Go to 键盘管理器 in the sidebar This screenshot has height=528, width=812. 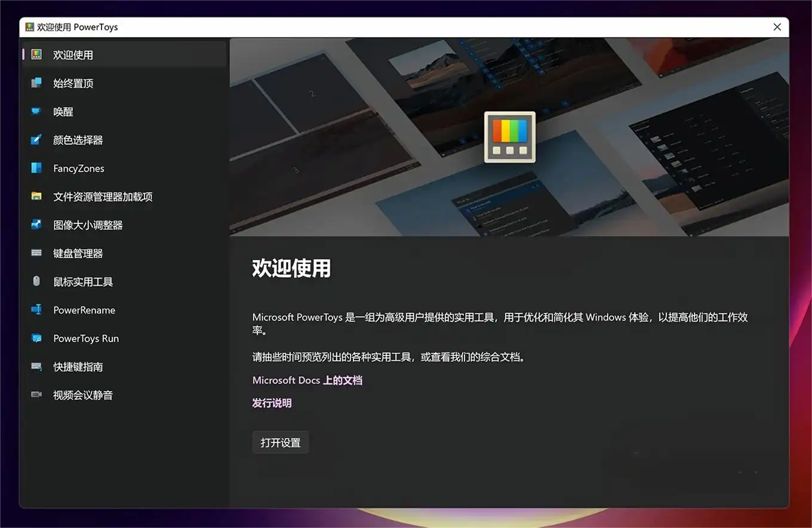point(124,253)
